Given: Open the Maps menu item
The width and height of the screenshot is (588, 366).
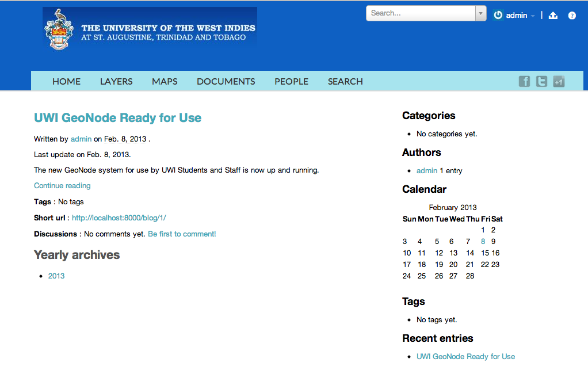Looking at the screenshot, I should point(165,81).
